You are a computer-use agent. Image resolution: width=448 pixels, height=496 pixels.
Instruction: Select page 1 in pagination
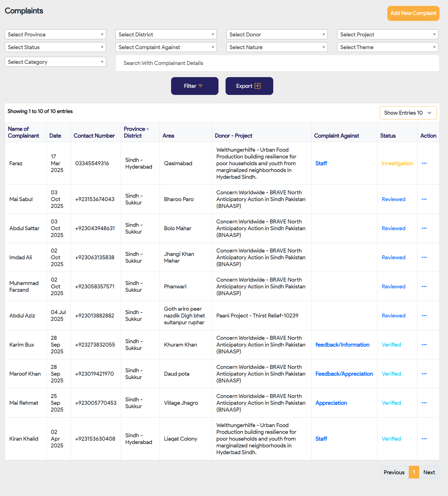414,472
